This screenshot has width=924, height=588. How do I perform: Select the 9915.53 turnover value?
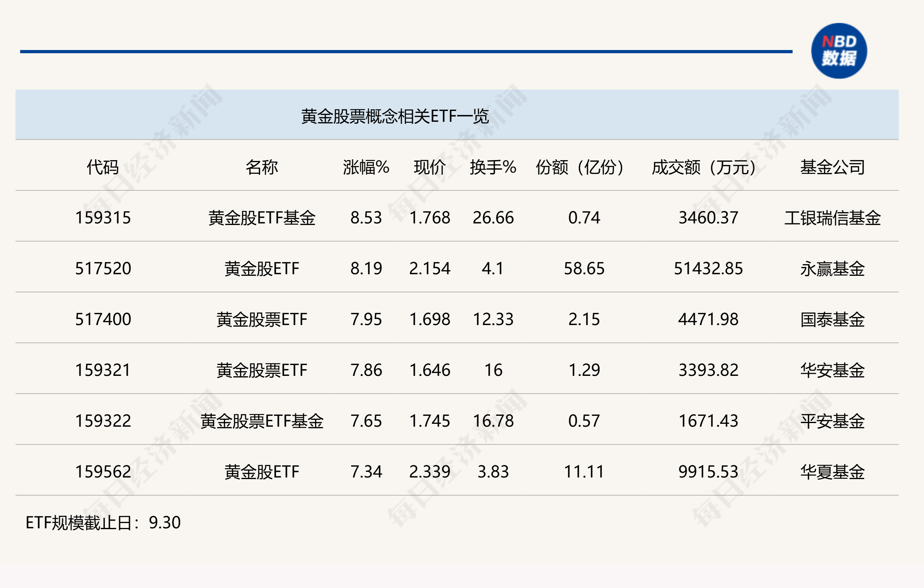[x=708, y=472]
